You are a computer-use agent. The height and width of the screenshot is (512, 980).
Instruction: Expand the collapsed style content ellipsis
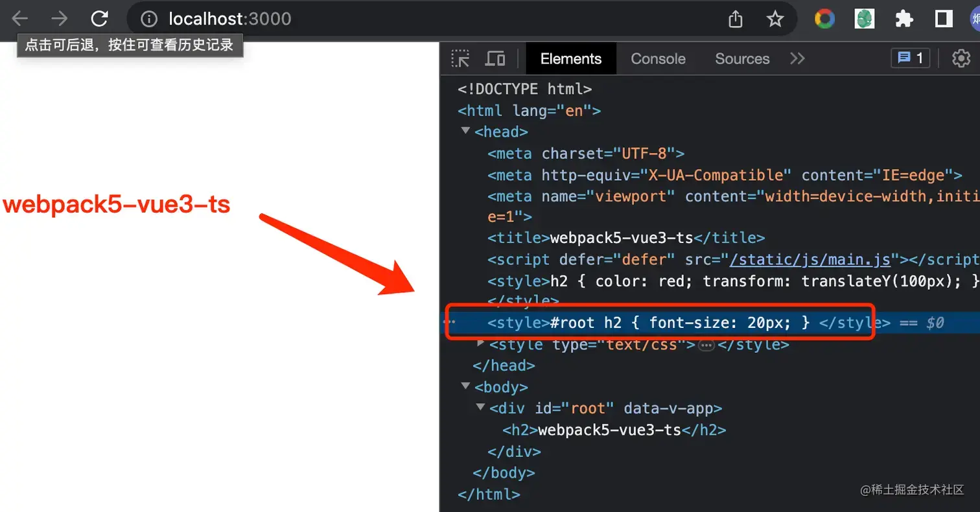click(706, 345)
